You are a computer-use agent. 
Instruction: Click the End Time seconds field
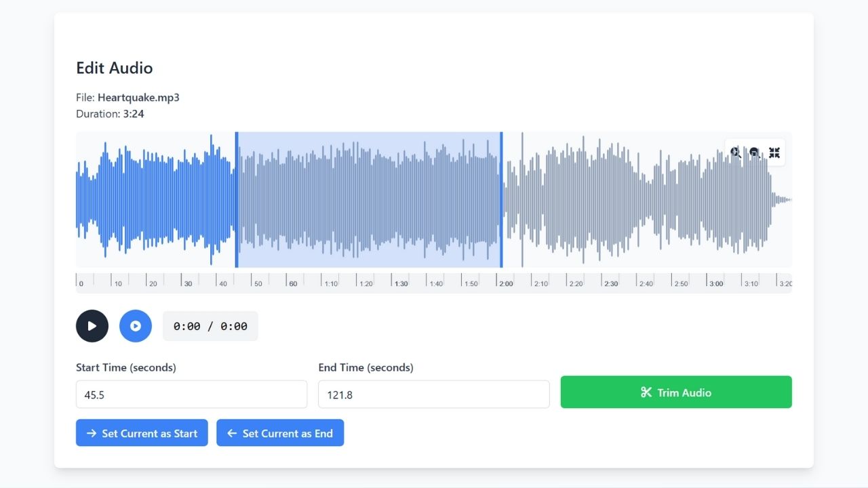pos(433,394)
